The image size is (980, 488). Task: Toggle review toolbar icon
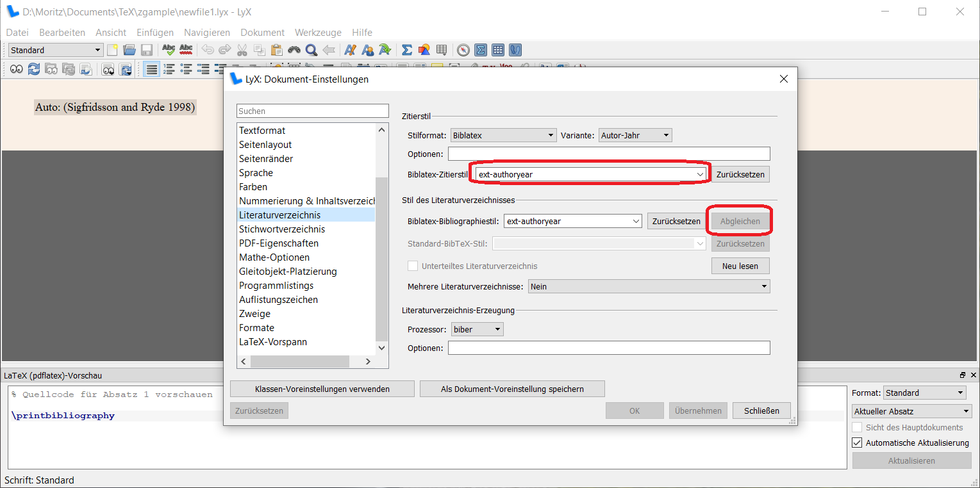click(x=515, y=50)
